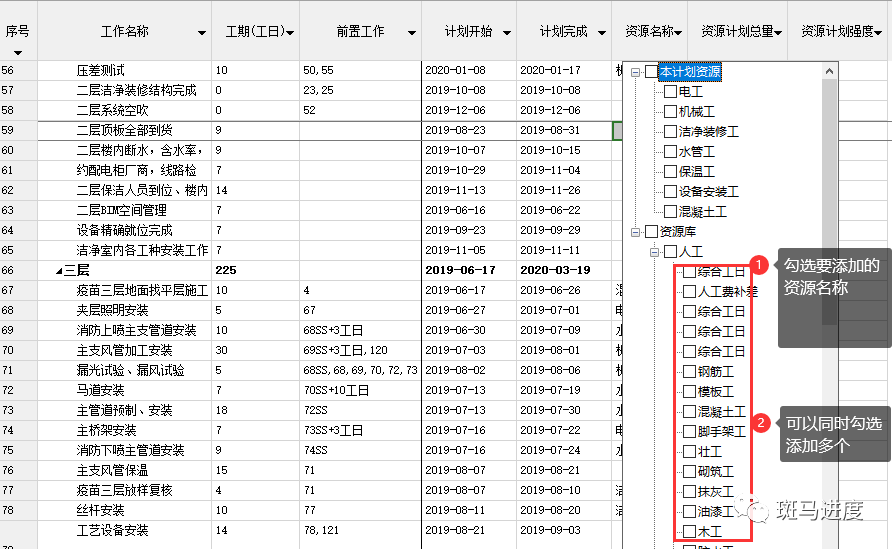This screenshot has height=549, width=892.
Task: Tick the 电工 checkbox
Action: pos(671,92)
